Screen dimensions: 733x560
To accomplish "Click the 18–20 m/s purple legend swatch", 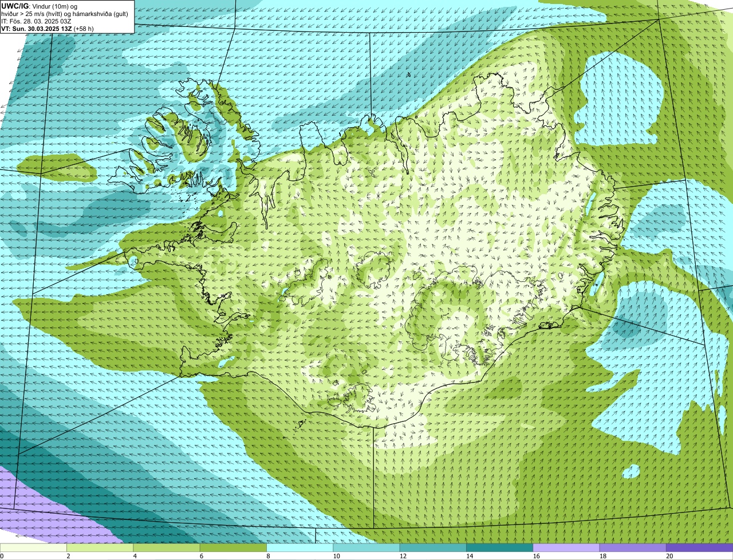I will 633,547.
